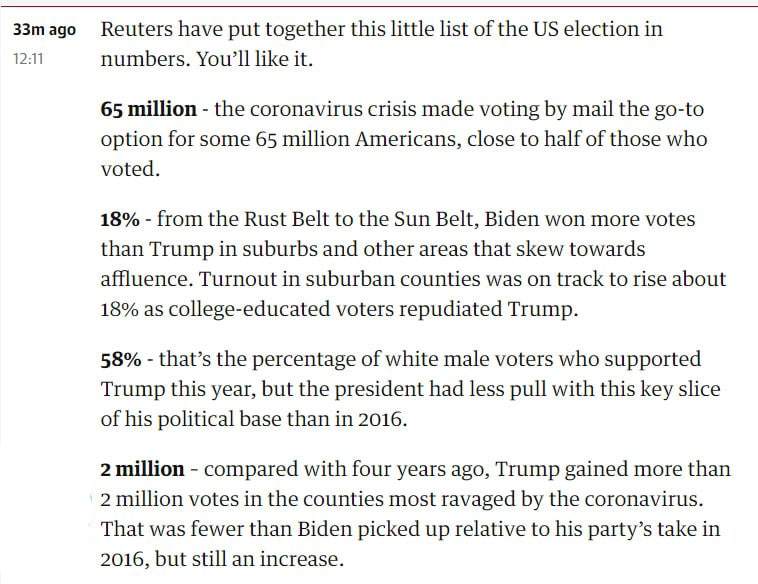758x584 pixels.
Task: Click the phrase "compared with four years ago"
Action: [345, 470]
